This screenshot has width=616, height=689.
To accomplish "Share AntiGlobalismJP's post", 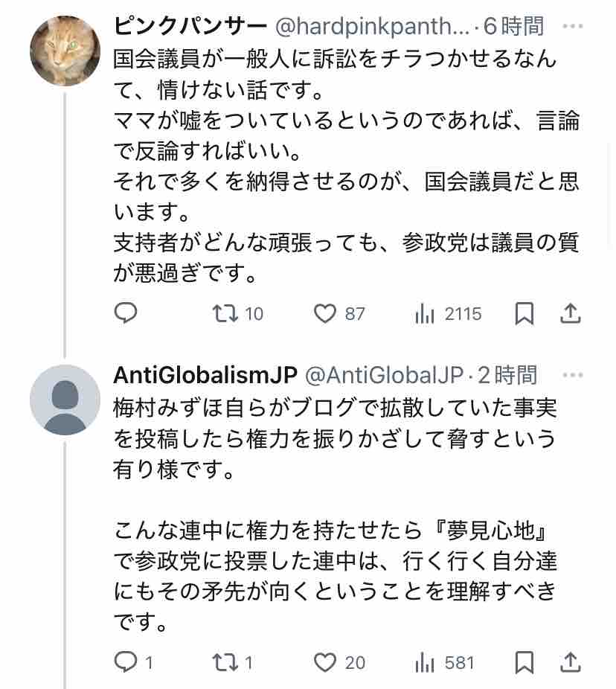I will tap(570, 661).
